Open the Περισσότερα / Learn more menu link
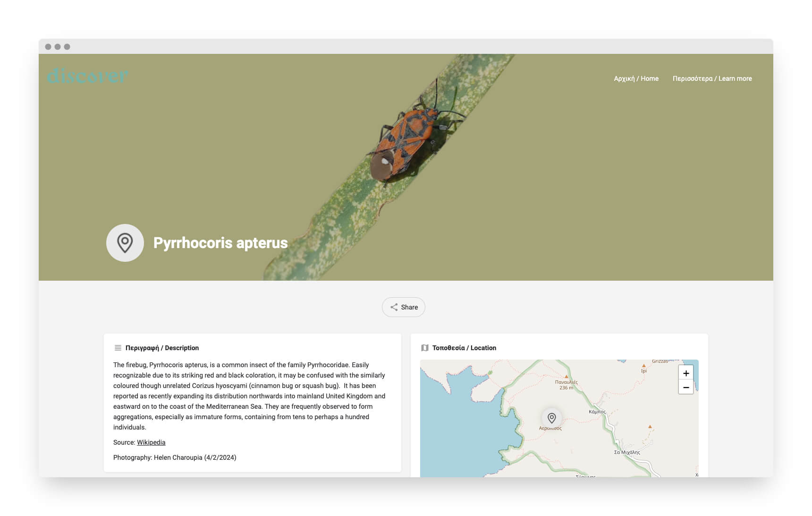 (x=712, y=78)
